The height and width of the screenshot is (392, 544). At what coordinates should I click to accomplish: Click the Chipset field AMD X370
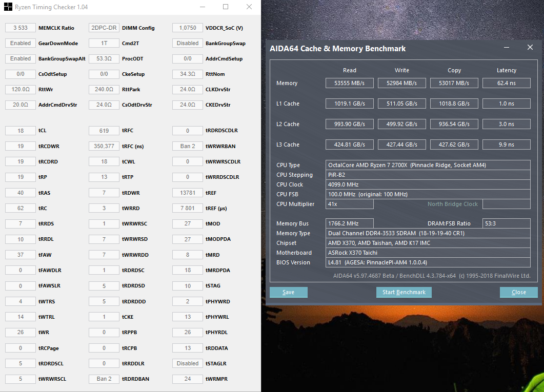pos(428,243)
